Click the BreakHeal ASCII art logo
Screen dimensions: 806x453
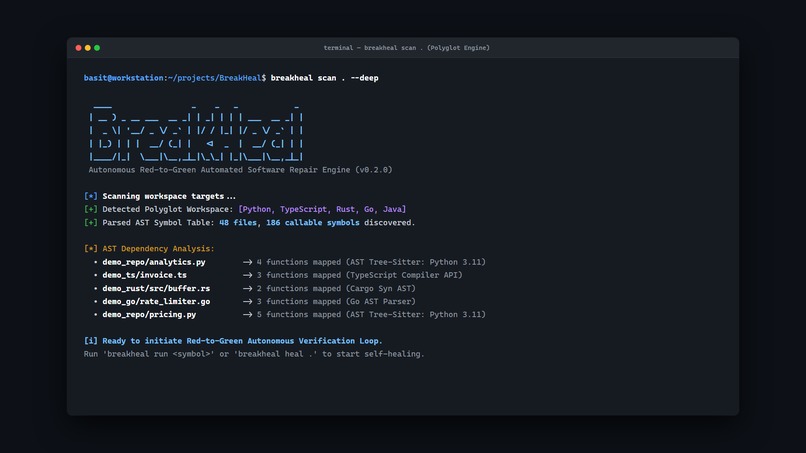coord(196,133)
